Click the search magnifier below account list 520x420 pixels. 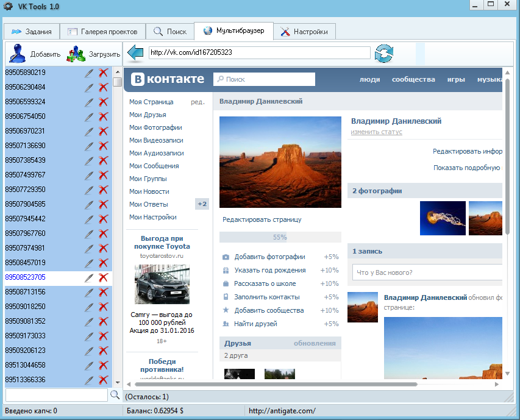click(x=115, y=395)
